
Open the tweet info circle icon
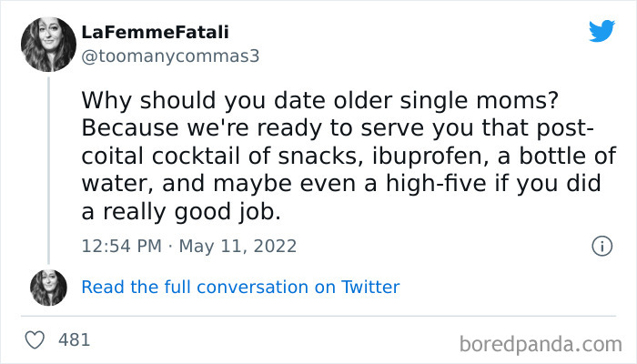(x=601, y=246)
